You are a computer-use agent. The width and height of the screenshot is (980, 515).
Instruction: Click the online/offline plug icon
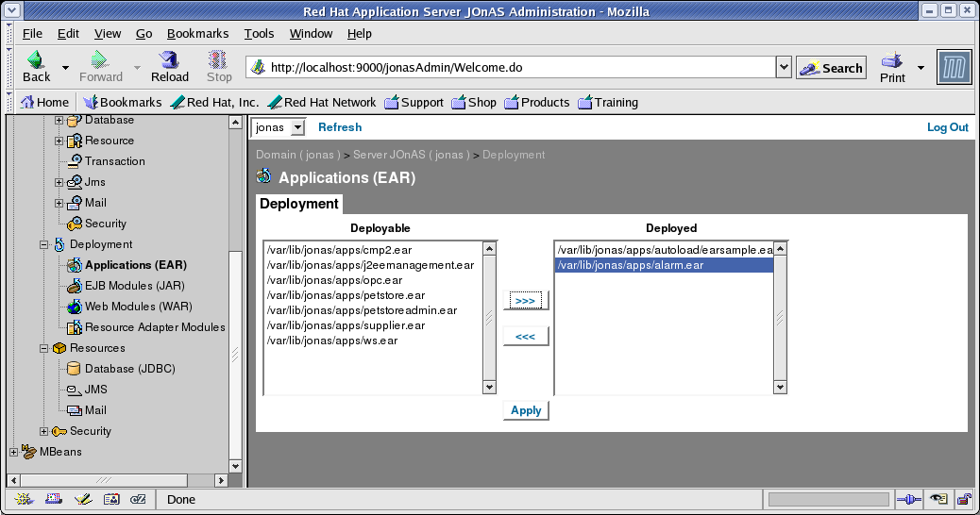click(909, 499)
